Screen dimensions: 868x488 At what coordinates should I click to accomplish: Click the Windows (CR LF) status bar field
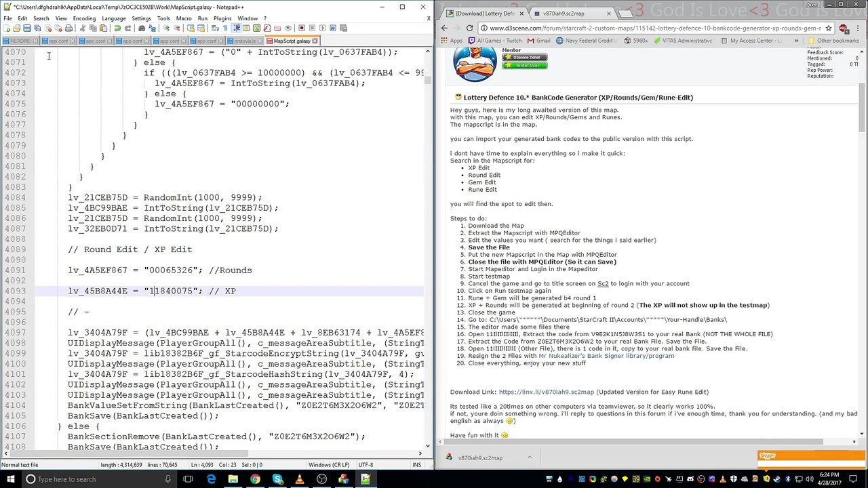pyautogui.click(x=329, y=465)
